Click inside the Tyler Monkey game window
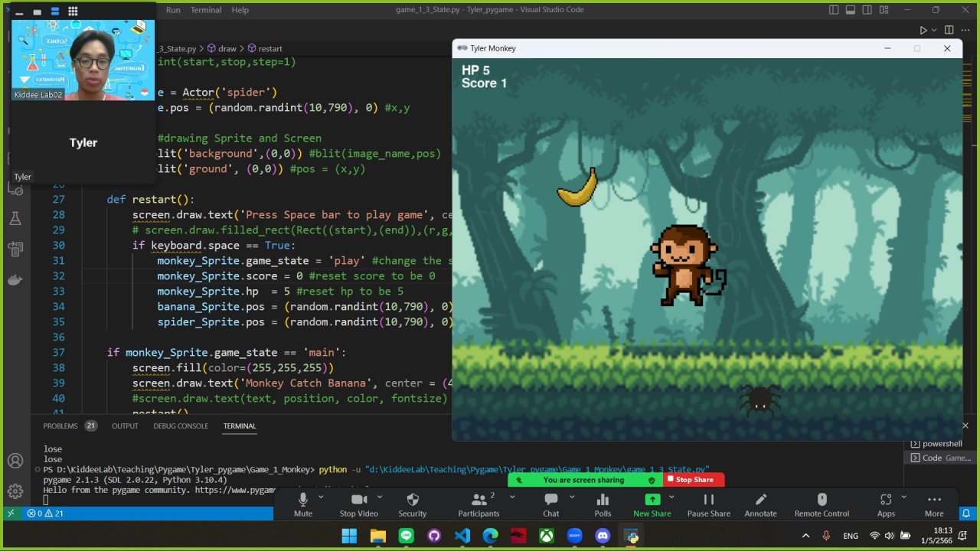The height and width of the screenshot is (551, 980). (x=707, y=249)
